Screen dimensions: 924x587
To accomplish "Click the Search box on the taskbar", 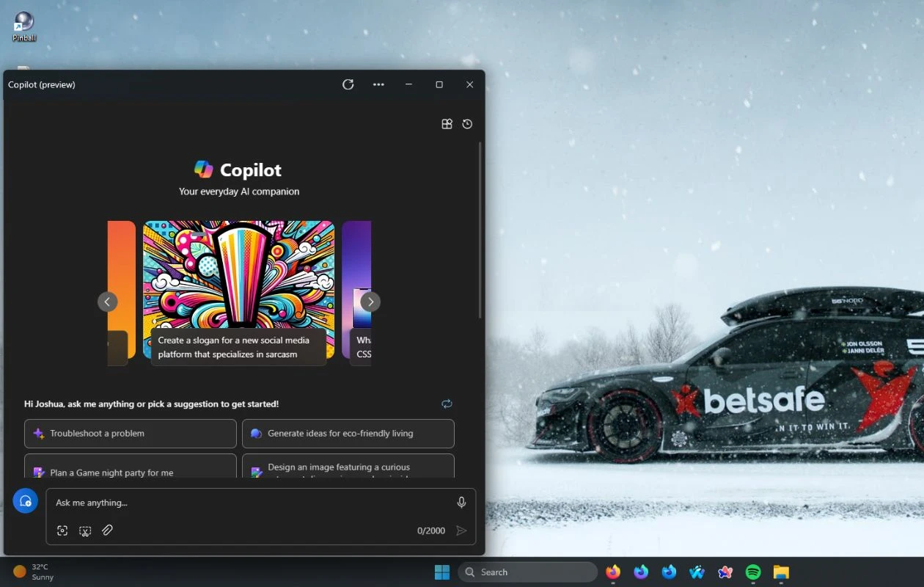I will (527, 572).
